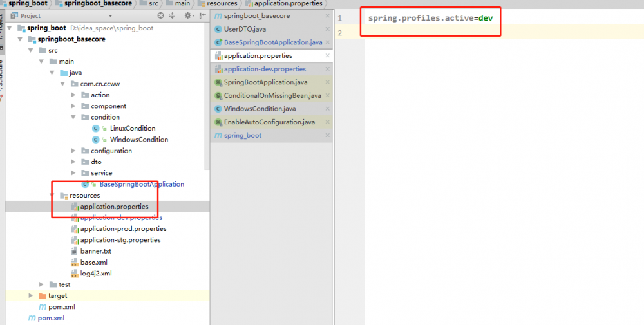Close the application.properties editor tab
Image resolution: width=644 pixels, height=325 pixels.
pyautogui.click(x=327, y=56)
